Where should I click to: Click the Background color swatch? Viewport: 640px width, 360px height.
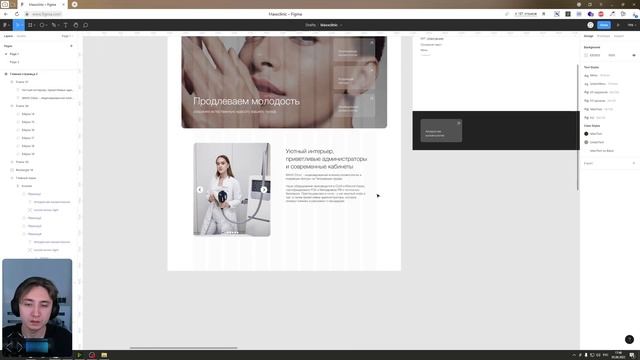click(x=586, y=55)
